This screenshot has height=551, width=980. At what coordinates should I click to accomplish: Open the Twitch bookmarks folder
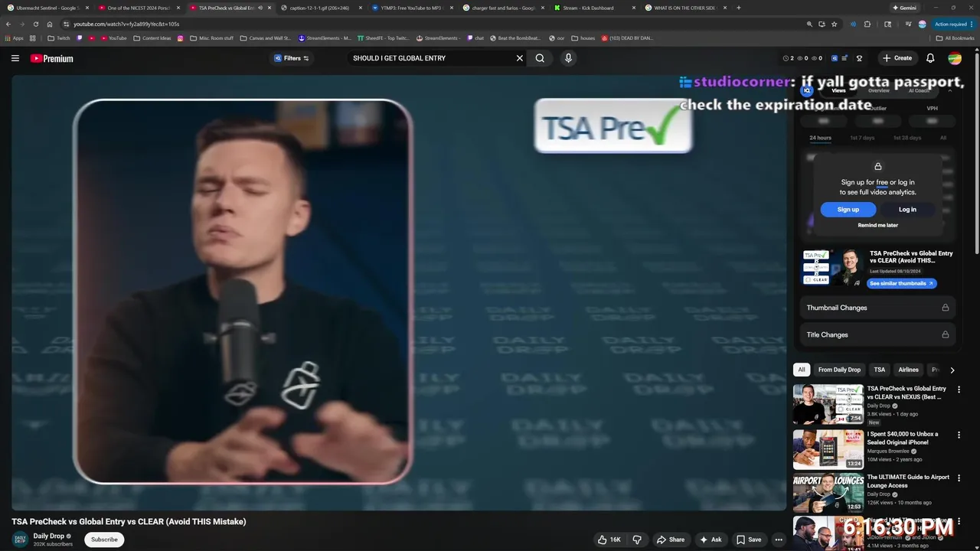(x=58, y=37)
